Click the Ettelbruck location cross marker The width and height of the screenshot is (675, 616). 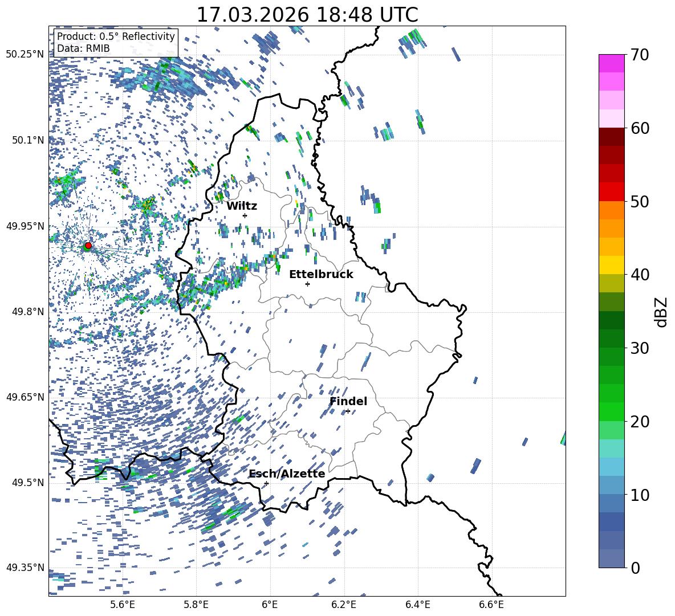pyautogui.click(x=307, y=284)
